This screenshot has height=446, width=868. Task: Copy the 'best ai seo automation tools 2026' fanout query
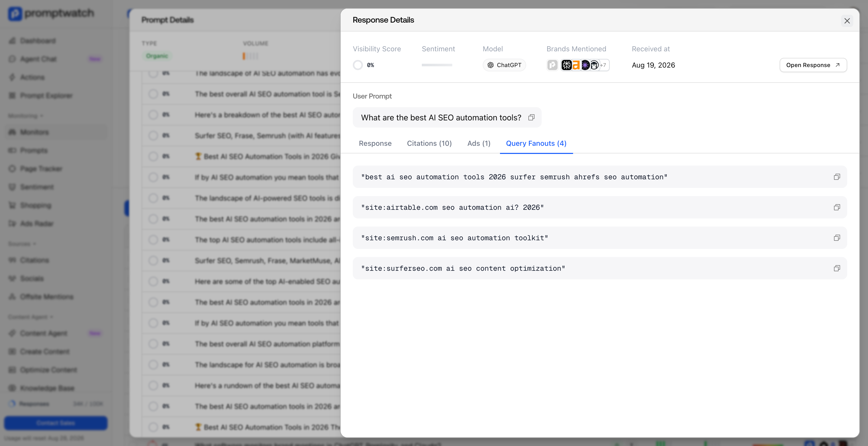point(837,177)
